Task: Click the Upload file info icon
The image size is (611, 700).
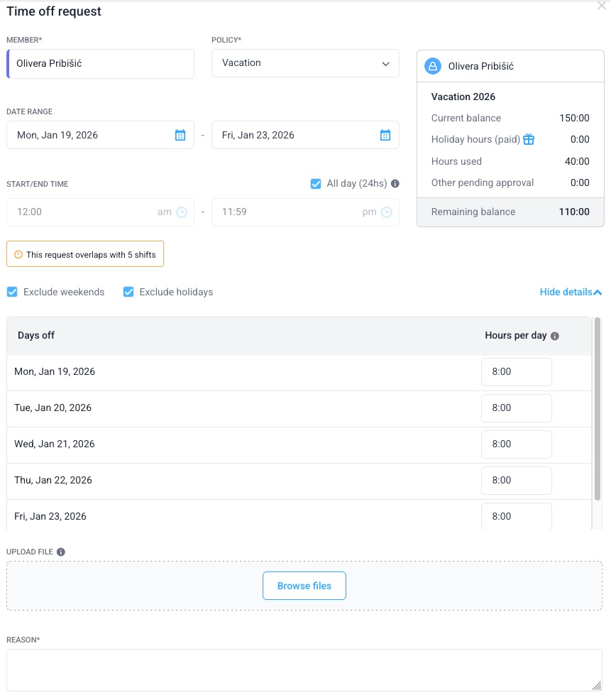Action: pos(61,552)
